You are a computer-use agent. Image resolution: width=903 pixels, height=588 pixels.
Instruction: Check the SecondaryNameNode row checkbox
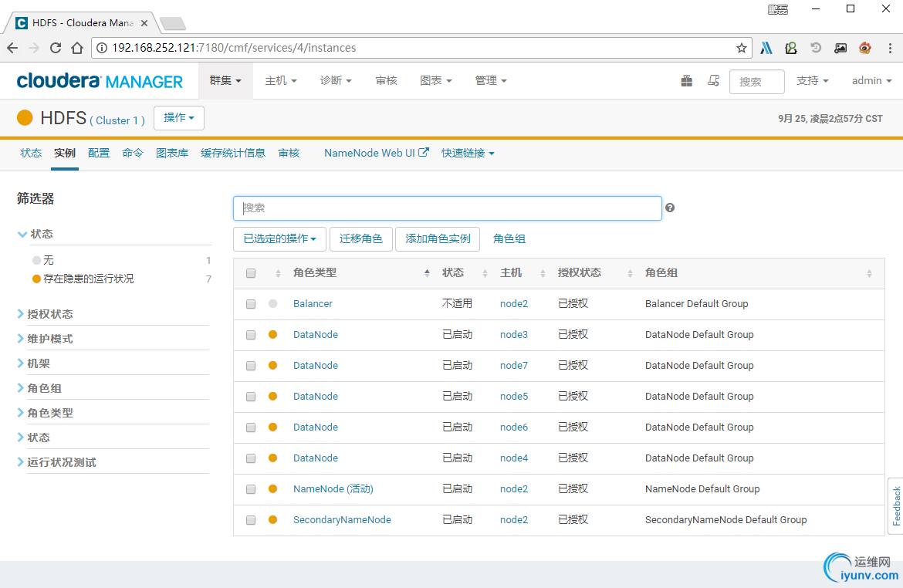point(251,520)
